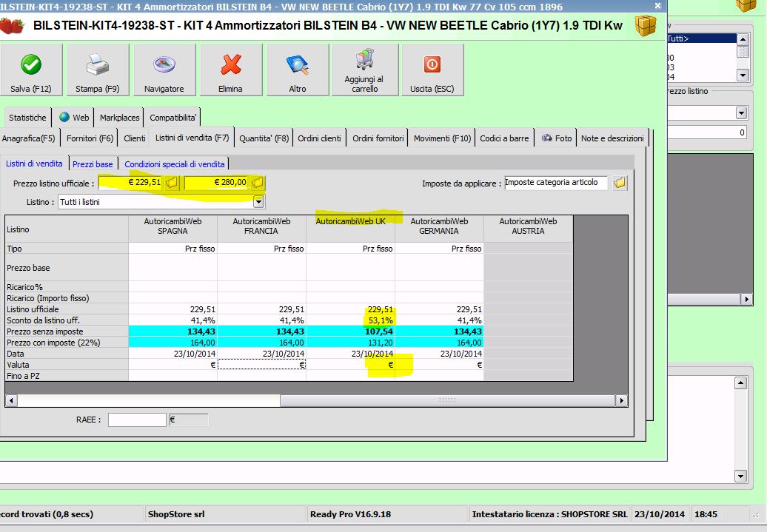This screenshot has width=767, height=532.
Task: Open the Web tab with globe icon
Action: click(73, 118)
